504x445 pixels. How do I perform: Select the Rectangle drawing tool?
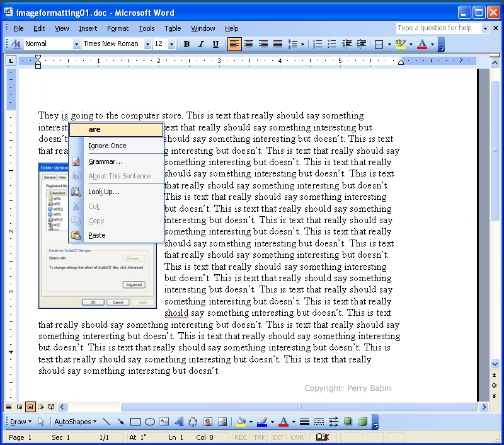(x=135, y=422)
